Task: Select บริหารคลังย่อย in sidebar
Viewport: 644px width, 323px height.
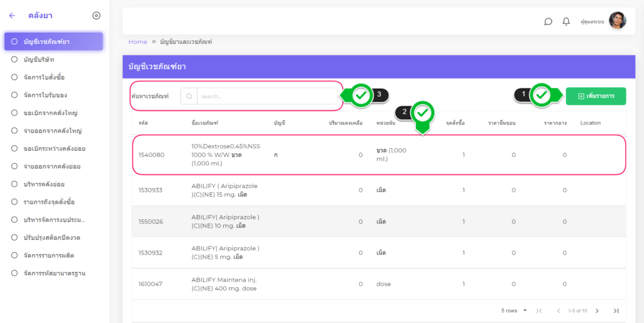Action: click(44, 184)
